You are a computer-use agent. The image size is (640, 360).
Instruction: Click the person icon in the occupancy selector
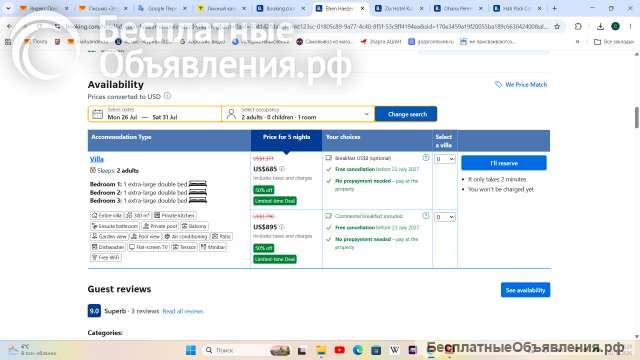pos(231,114)
